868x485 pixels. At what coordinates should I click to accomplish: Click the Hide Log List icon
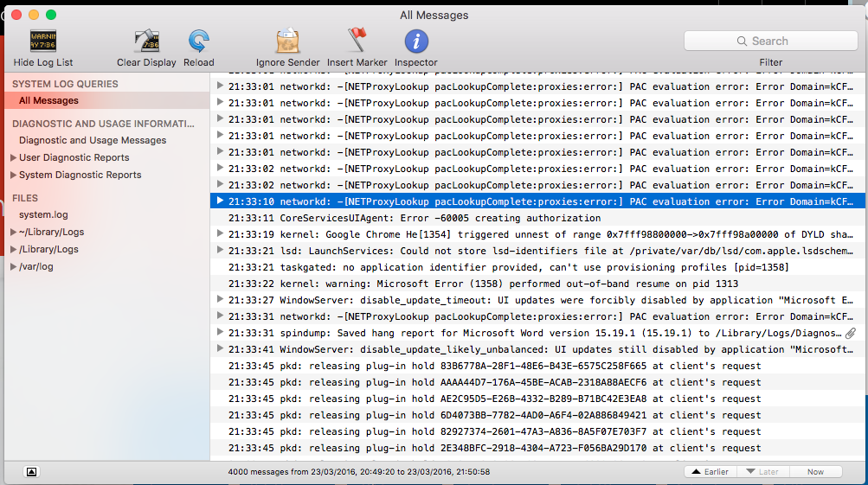pyautogui.click(x=43, y=41)
